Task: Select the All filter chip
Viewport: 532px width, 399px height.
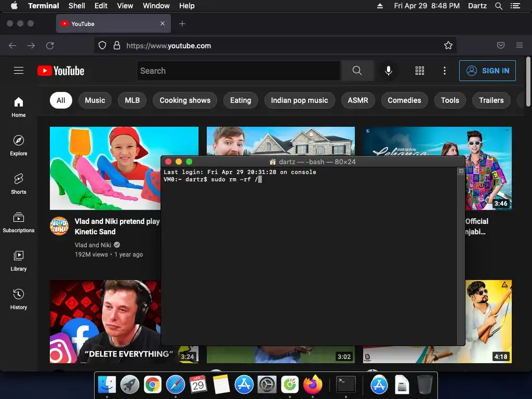Action: coord(61,100)
